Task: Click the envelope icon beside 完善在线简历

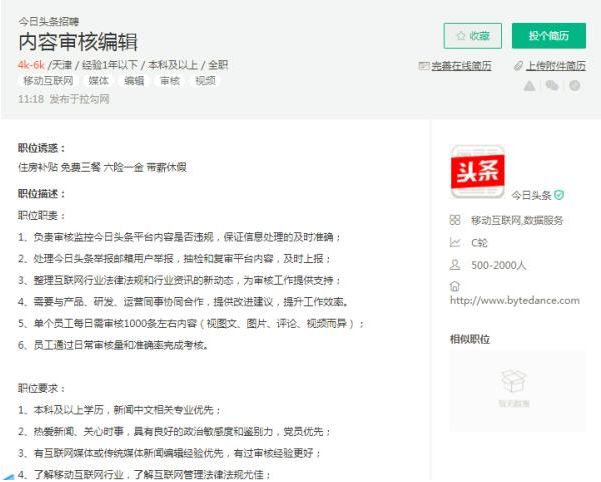Action: point(424,66)
